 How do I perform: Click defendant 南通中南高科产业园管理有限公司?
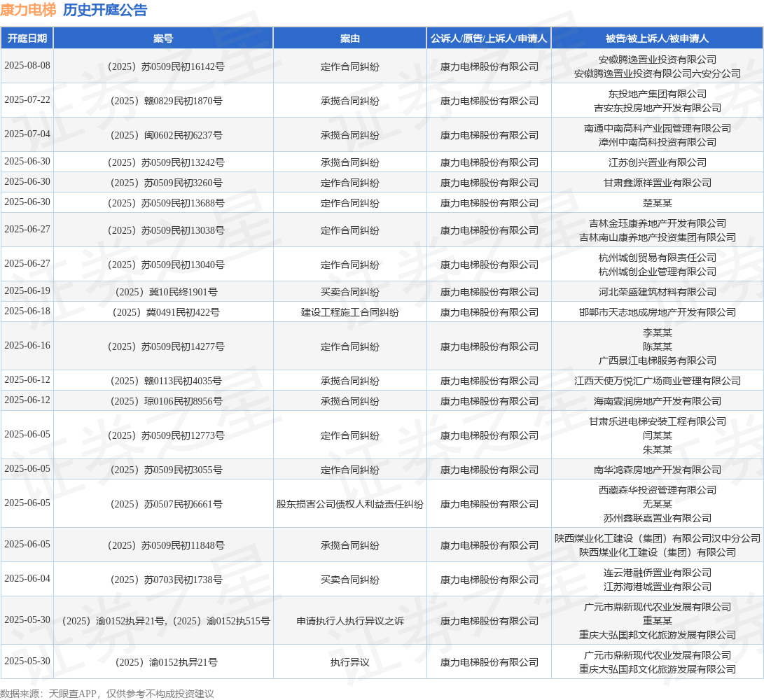(x=658, y=128)
